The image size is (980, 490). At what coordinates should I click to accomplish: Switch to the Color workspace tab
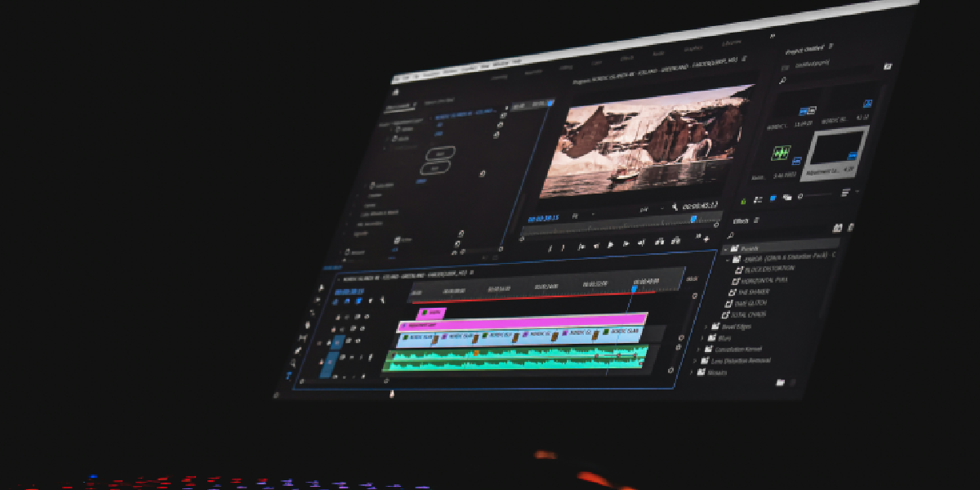(x=596, y=63)
